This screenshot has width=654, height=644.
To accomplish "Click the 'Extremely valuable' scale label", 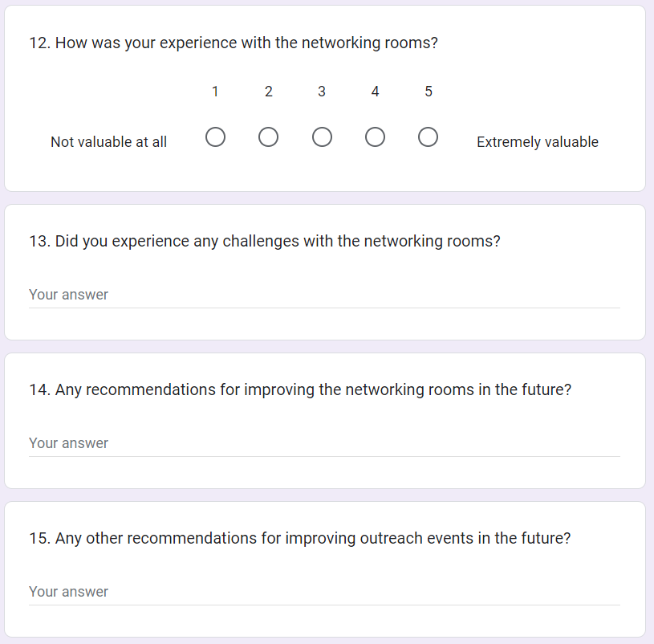I will point(538,142).
